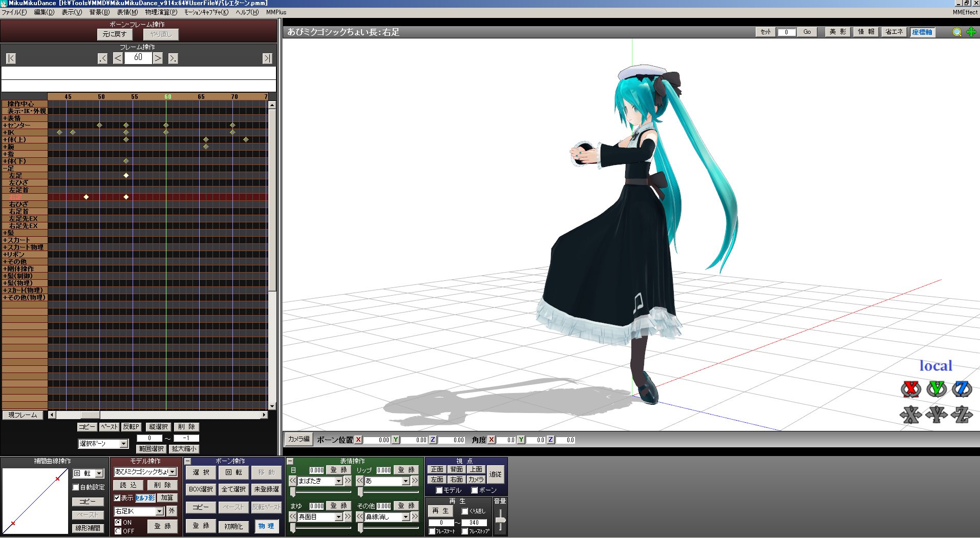Click the 線形補間 linear interpolation button

tap(88, 528)
